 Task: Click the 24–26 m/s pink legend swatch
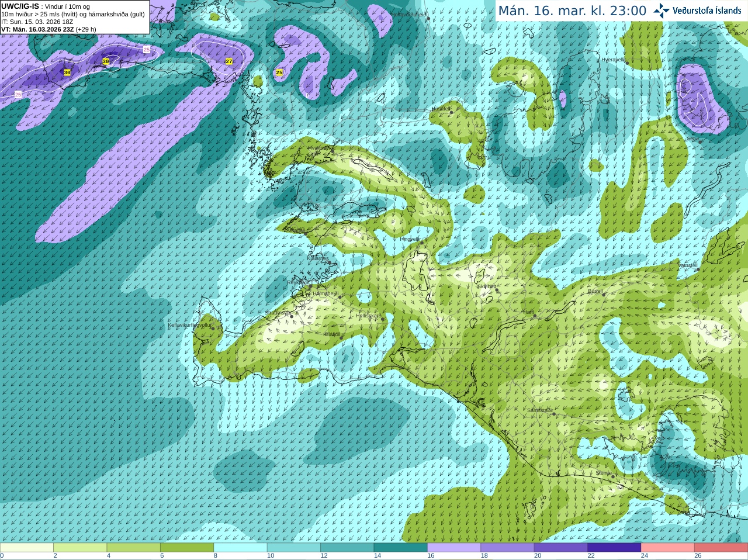tap(667, 548)
